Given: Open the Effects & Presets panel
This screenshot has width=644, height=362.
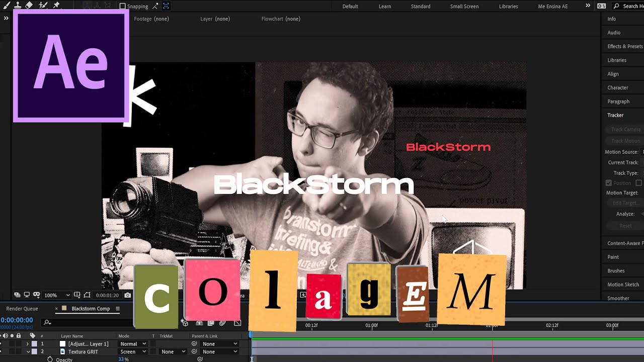Looking at the screenshot, I should [625, 46].
